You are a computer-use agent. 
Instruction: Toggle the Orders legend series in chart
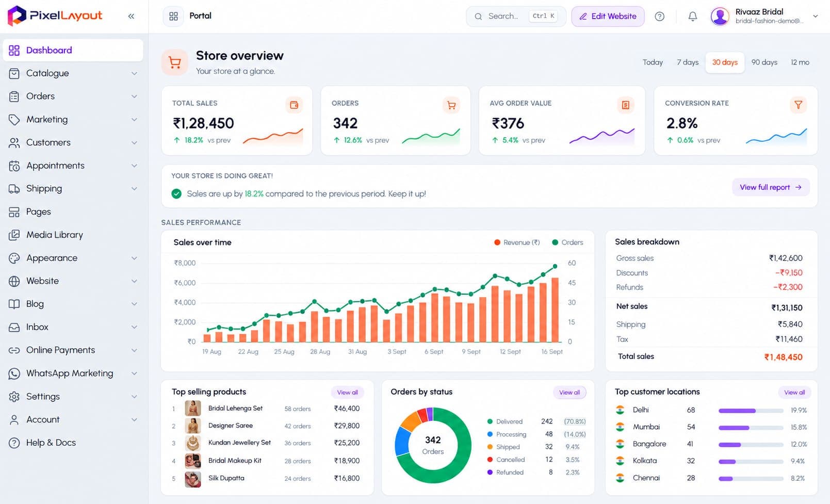tap(567, 242)
